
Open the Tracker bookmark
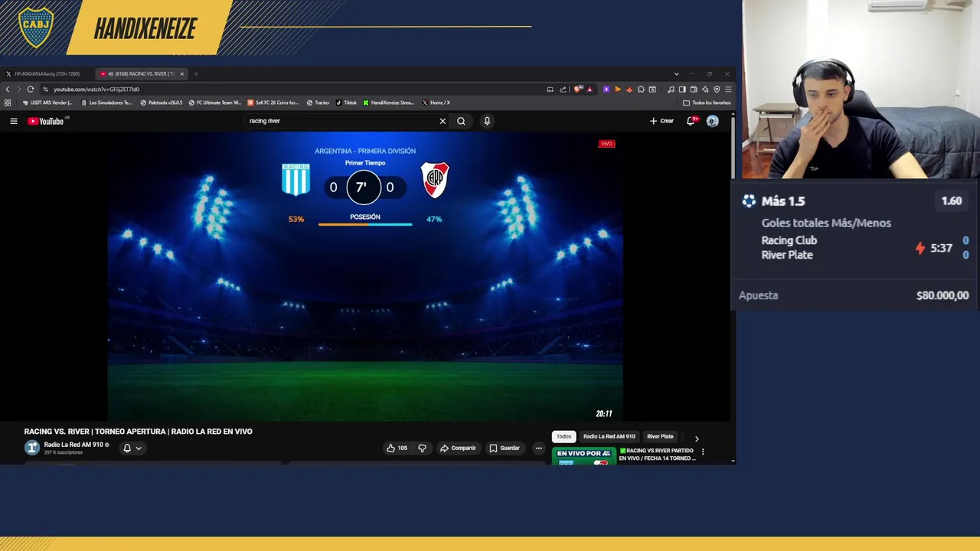point(318,103)
